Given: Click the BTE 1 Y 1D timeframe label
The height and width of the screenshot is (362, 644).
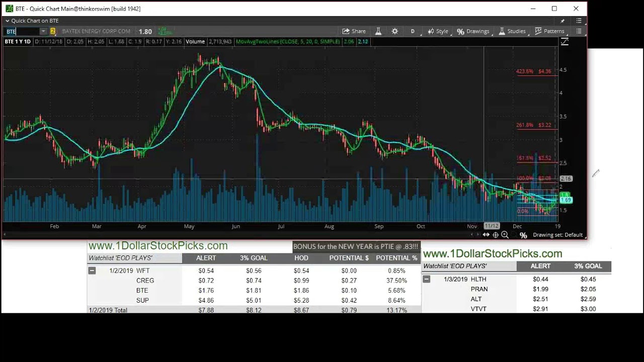Looking at the screenshot, I should click(x=18, y=42).
